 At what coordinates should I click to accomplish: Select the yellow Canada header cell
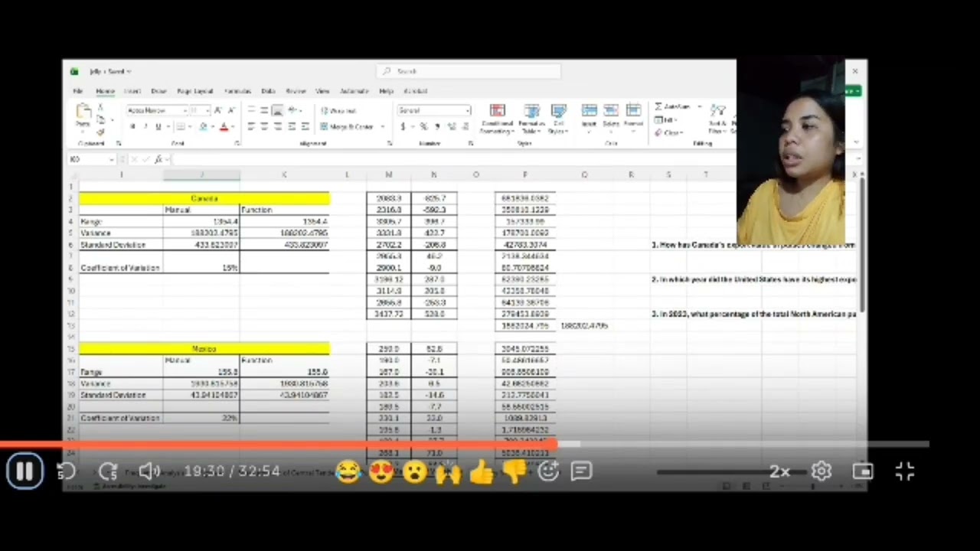coord(204,199)
